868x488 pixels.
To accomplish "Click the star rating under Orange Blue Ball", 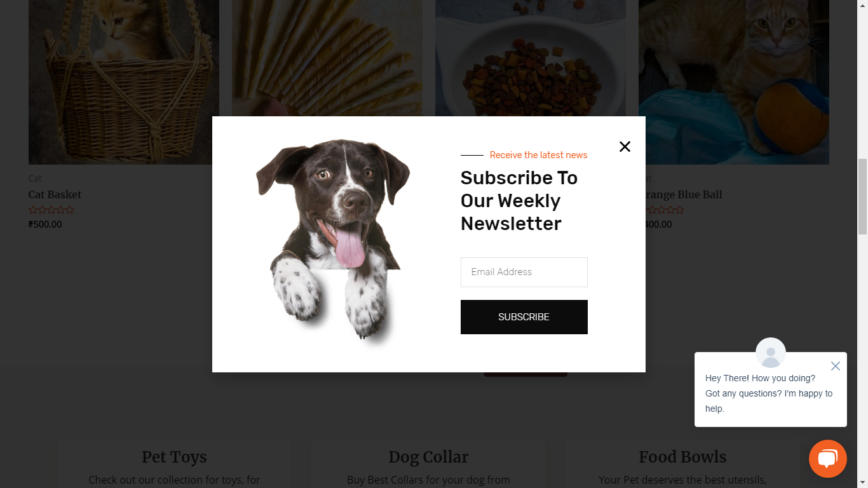I will coord(665,210).
